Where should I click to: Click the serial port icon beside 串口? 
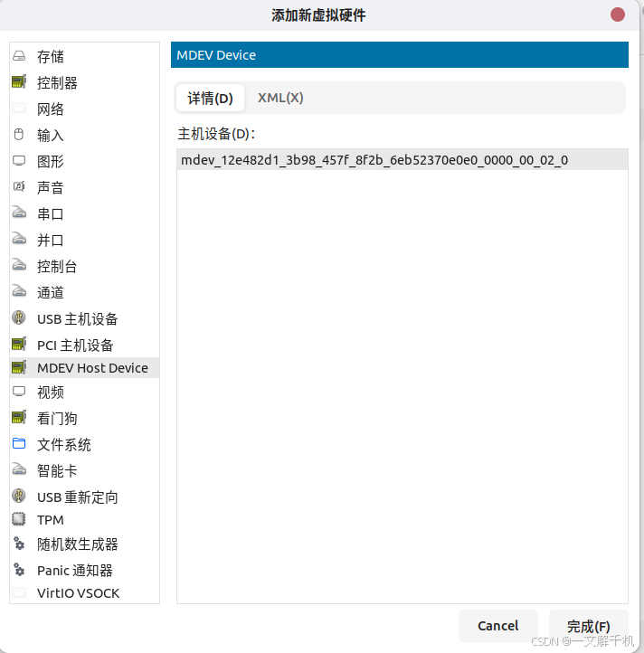19,213
